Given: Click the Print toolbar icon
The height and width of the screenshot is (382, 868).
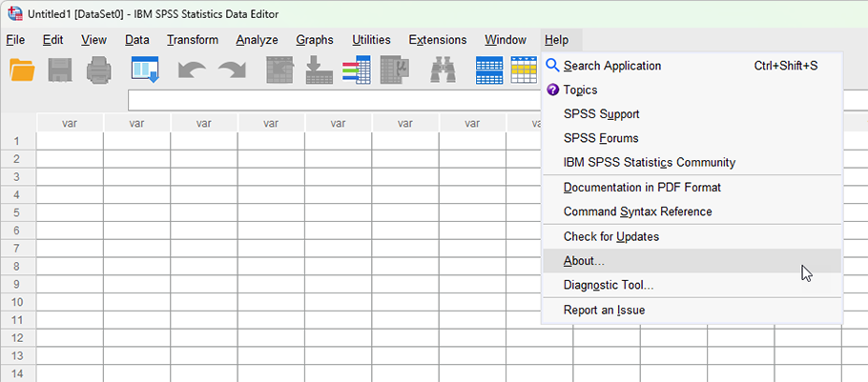Looking at the screenshot, I should tap(99, 70).
